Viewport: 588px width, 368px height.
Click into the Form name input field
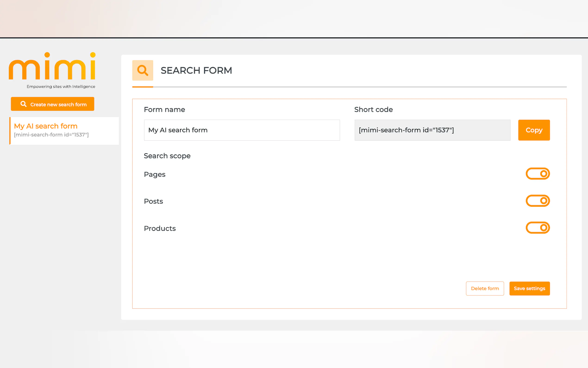click(x=242, y=130)
